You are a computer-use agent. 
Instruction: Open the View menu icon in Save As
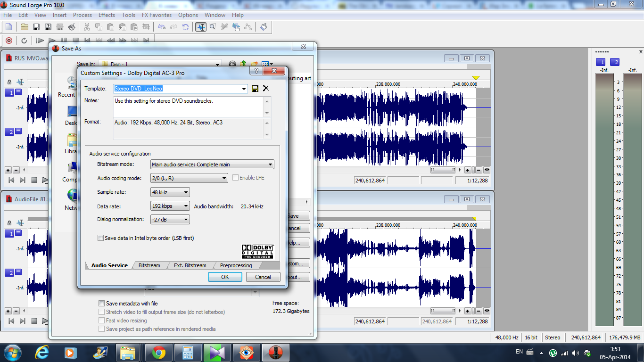coord(267,64)
